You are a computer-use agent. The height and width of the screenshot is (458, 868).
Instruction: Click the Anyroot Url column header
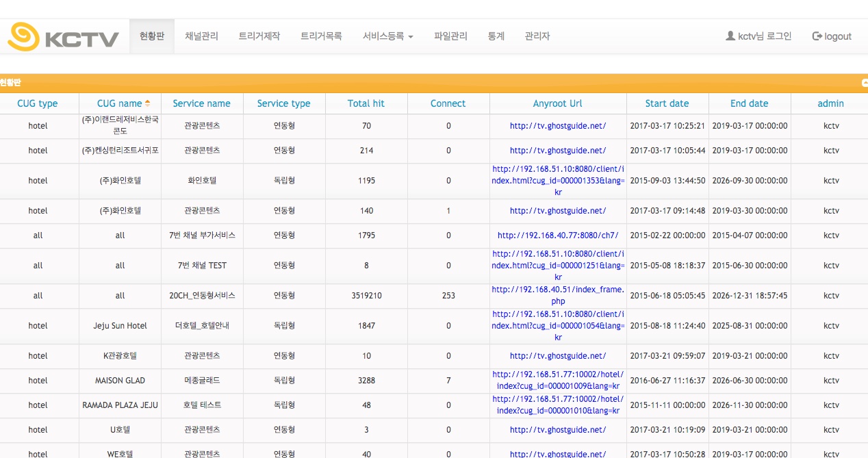tap(558, 103)
